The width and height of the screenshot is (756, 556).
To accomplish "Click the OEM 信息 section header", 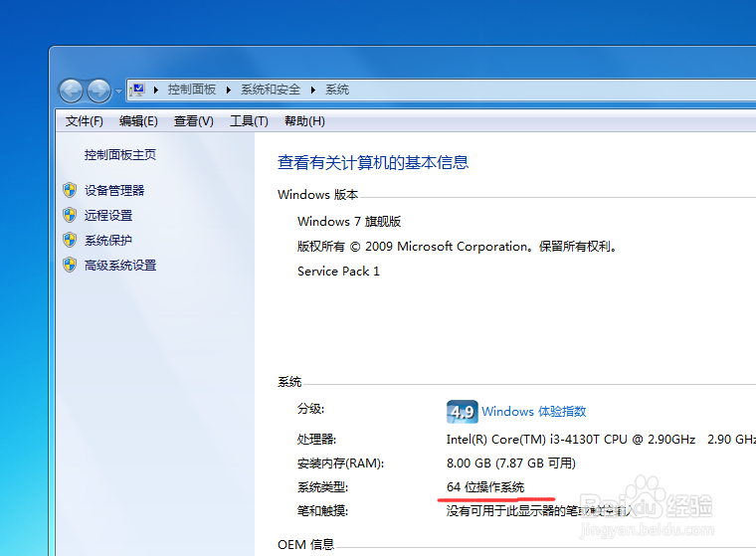I will (x=305, y=544).
